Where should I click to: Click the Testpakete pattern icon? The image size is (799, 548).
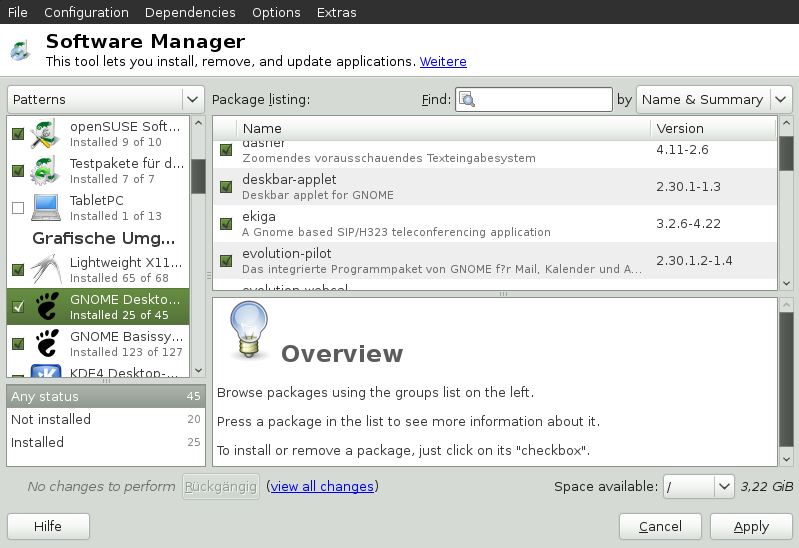[x=46, y=170]
